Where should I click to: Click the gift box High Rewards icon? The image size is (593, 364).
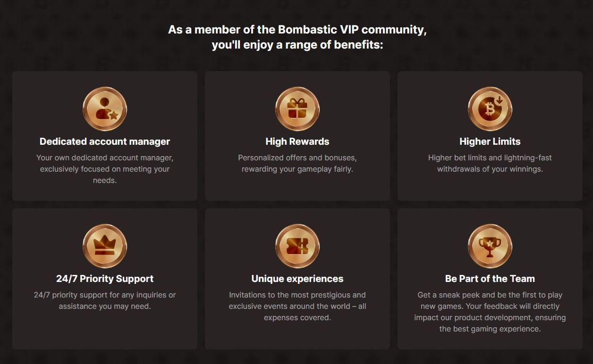coord(297,109)
